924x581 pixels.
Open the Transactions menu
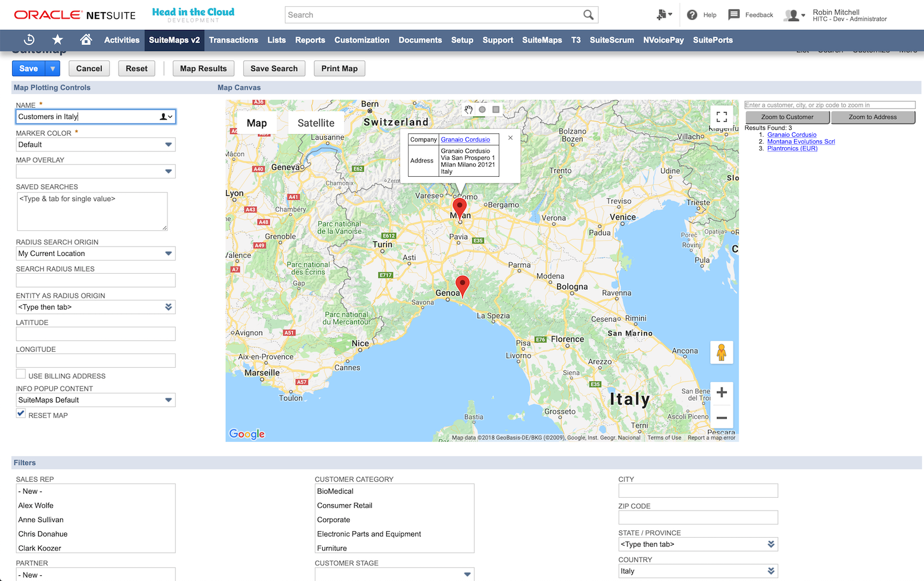point(233,40)
